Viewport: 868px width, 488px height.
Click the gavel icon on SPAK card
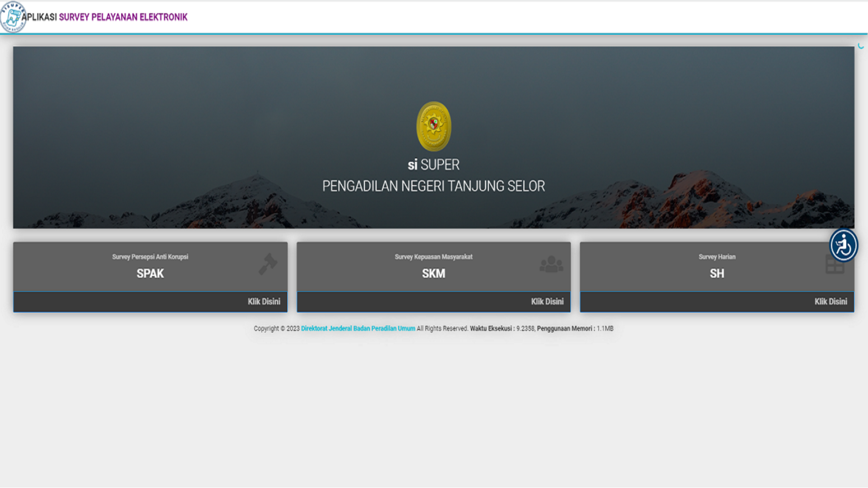[268, 264]
